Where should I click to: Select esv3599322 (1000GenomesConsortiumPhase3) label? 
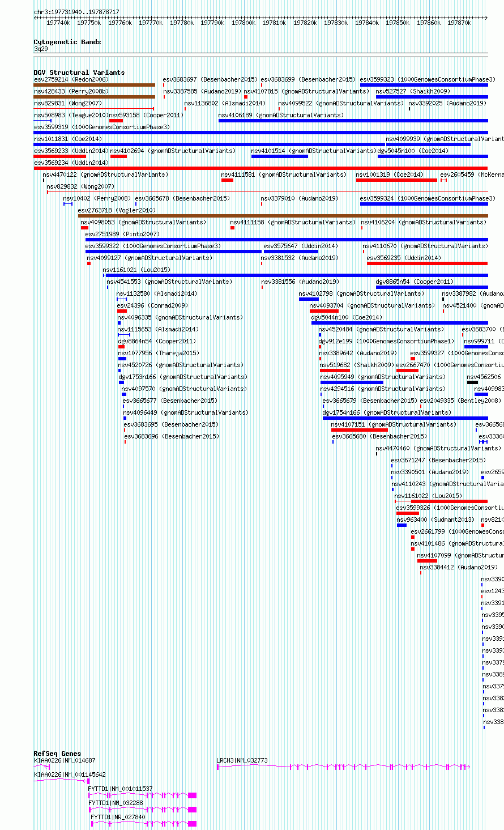tap(153, 246)
